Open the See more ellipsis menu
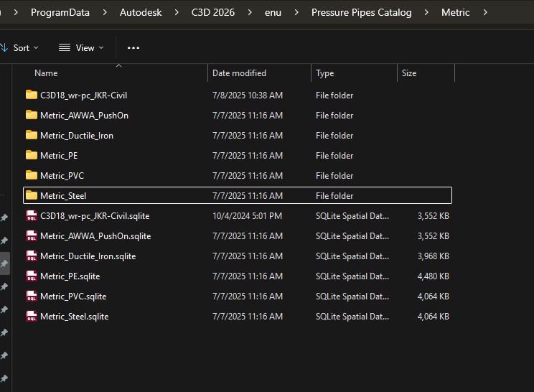Viewport: 534px width, 392px height. tap(133, 48)
